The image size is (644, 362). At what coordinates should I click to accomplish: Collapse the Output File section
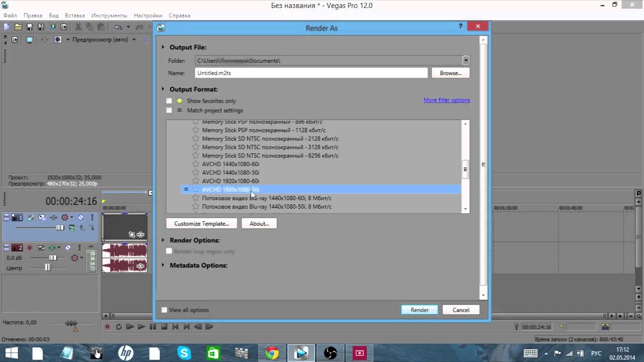point(163,47)
